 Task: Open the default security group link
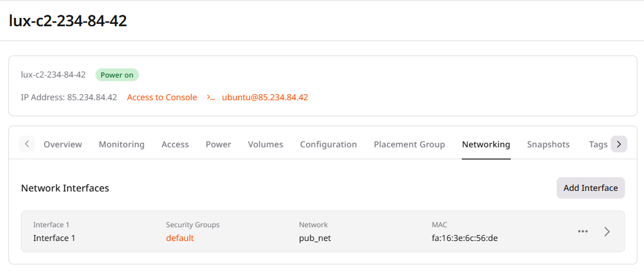pyautogui.click(x=180, y=238)
